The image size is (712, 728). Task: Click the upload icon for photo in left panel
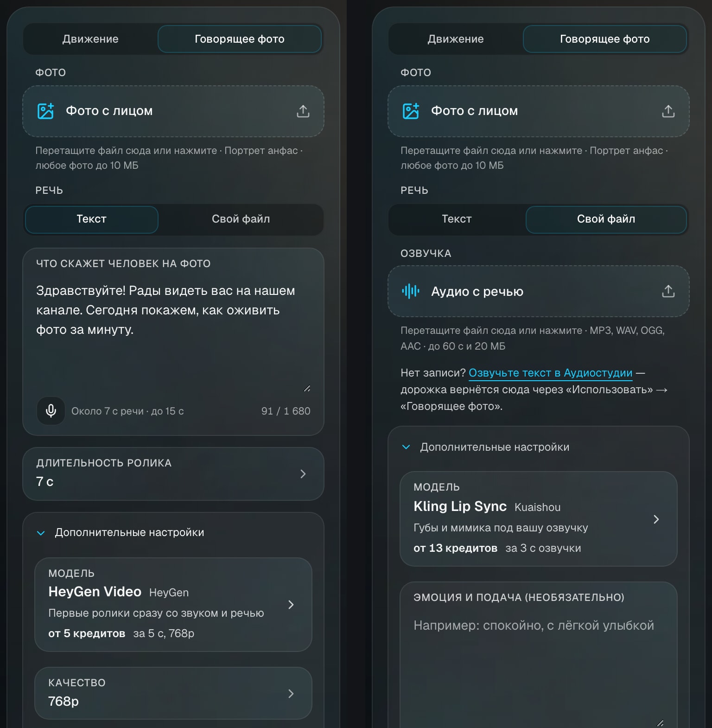(303, 111)
